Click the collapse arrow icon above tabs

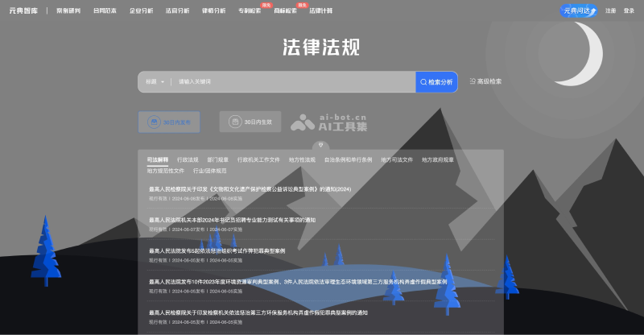coord(320,146)
